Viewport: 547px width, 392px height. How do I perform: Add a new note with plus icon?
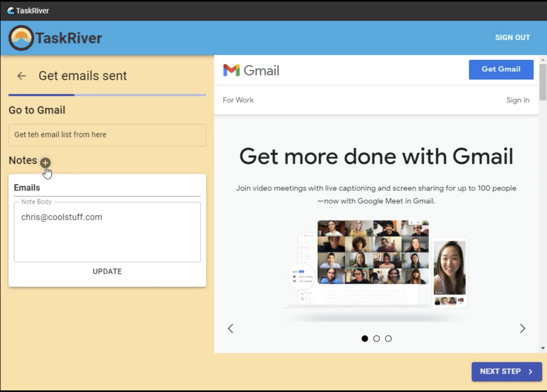pos(45,163)
